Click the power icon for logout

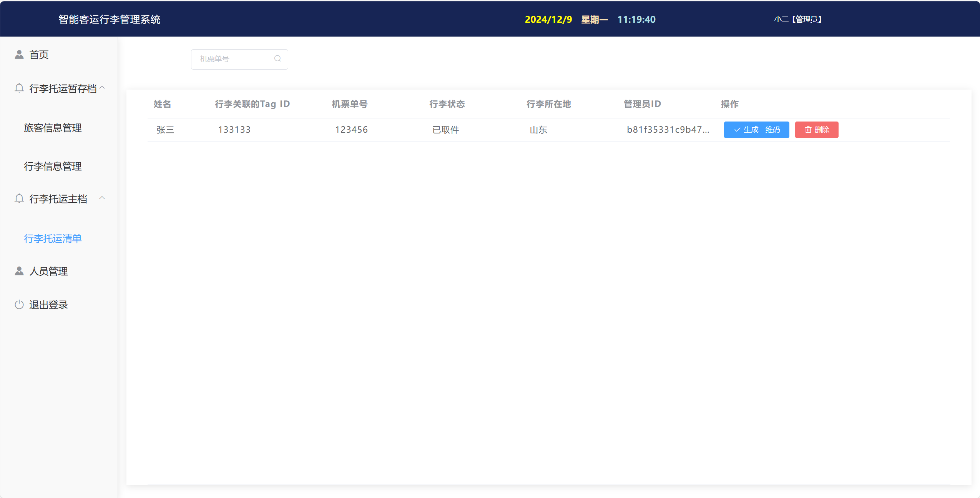click(19, 305)
